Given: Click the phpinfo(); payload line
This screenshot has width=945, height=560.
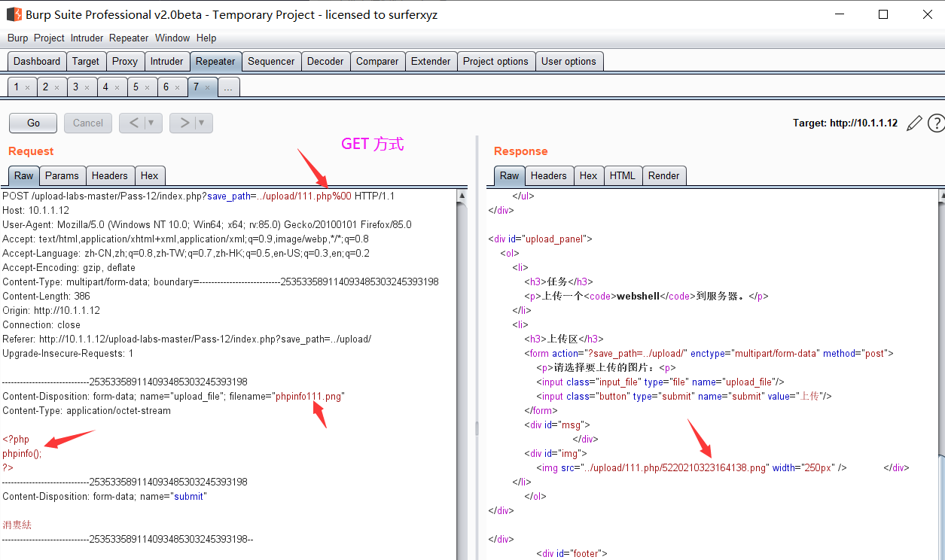Looking at the screenshot, I should click(x=22, y=453).
